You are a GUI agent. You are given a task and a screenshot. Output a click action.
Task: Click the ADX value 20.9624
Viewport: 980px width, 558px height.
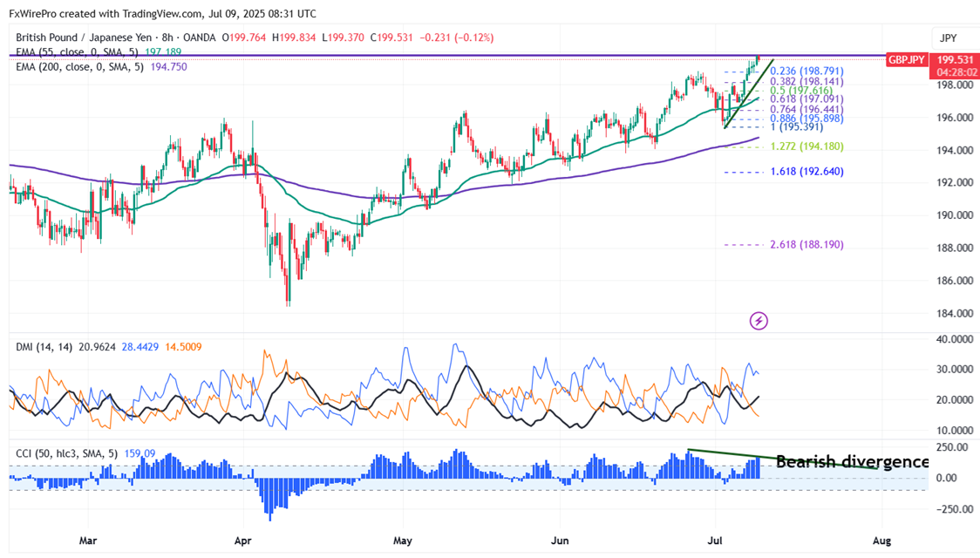point(97,347)
